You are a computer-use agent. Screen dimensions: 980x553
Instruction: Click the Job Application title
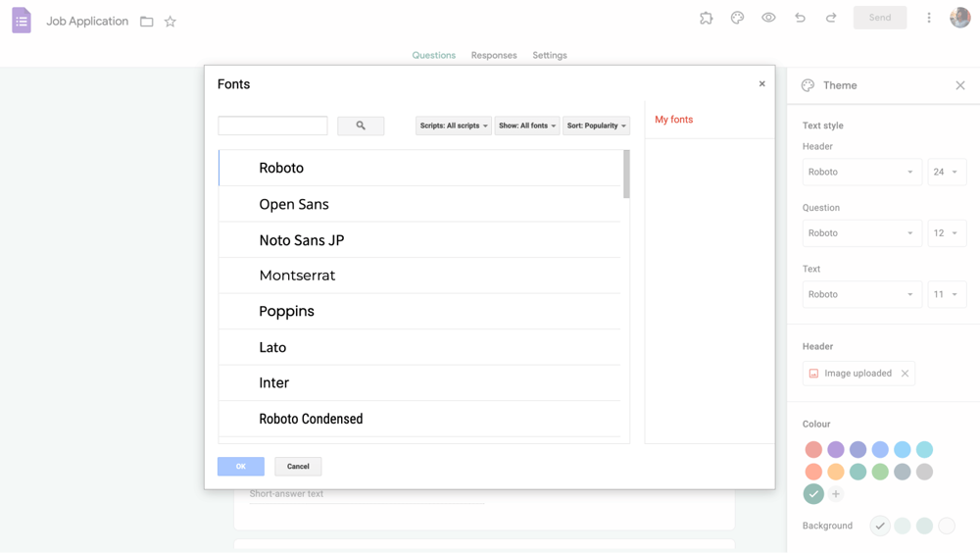(x=87, y=22)
